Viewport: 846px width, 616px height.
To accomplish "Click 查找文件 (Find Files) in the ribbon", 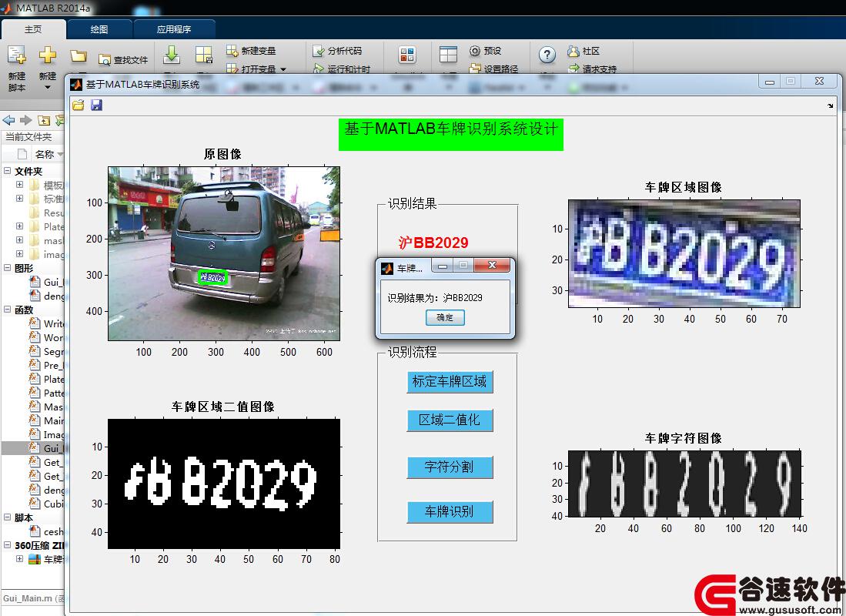I will point(123,60).
